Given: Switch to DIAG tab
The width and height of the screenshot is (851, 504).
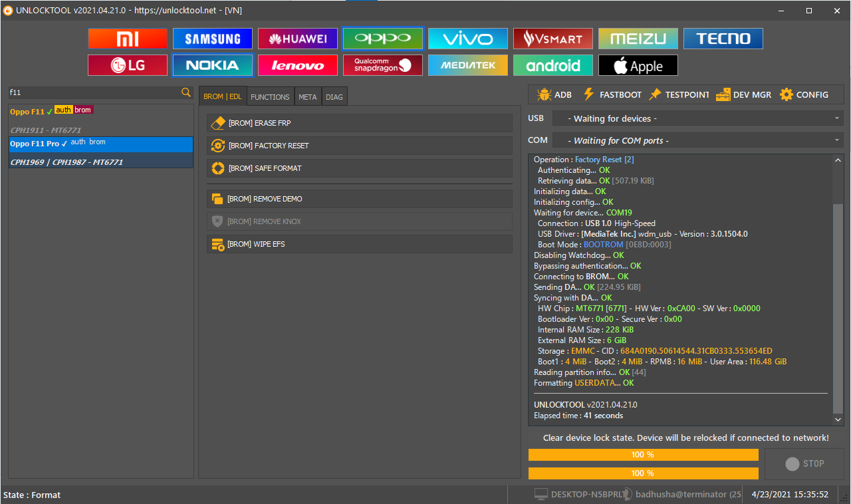Looking at the screenshot, I should click(x=334, y=96).
